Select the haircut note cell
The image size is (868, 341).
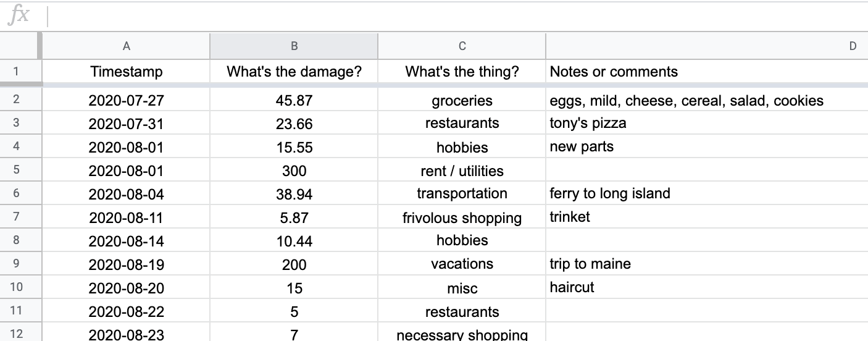coord(707,287)
